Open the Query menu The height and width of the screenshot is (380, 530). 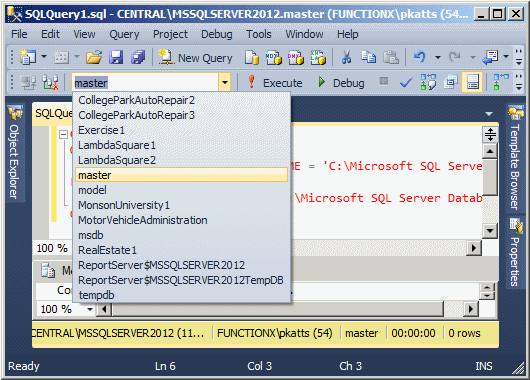click(124, 34)
